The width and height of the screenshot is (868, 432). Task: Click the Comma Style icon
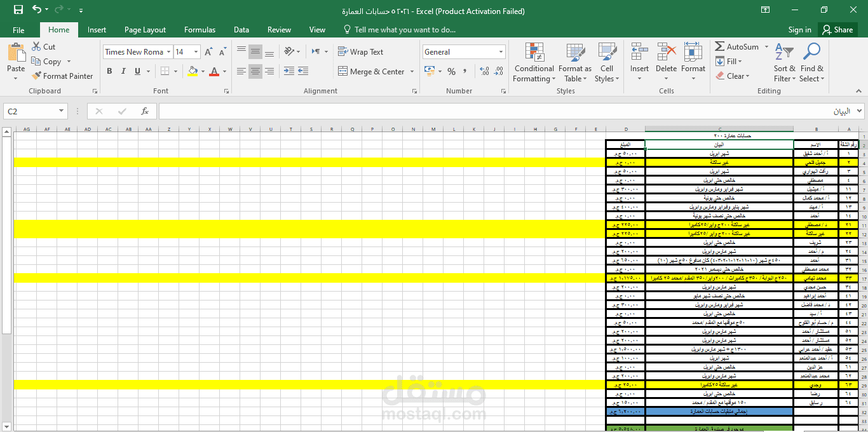click(x=465, y=72)
